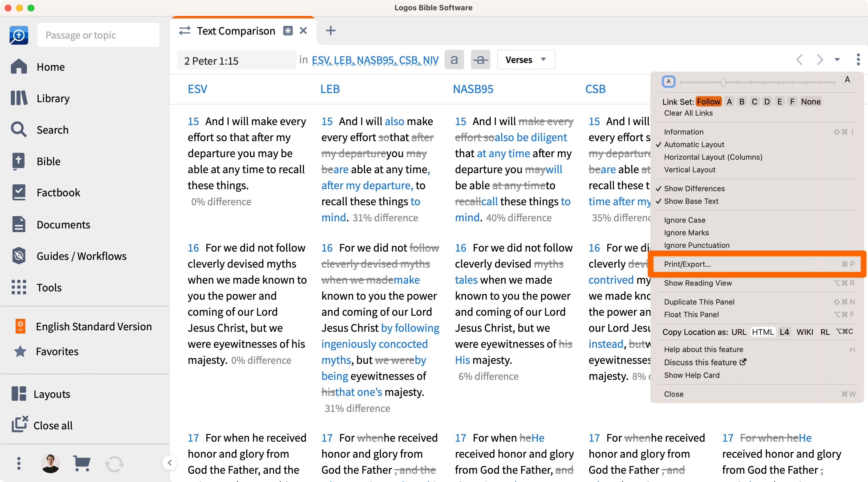This screenshot has height=482, width=868.
Task: Select Follow link set
Action: pyautogui.click(x=708, y=101)
